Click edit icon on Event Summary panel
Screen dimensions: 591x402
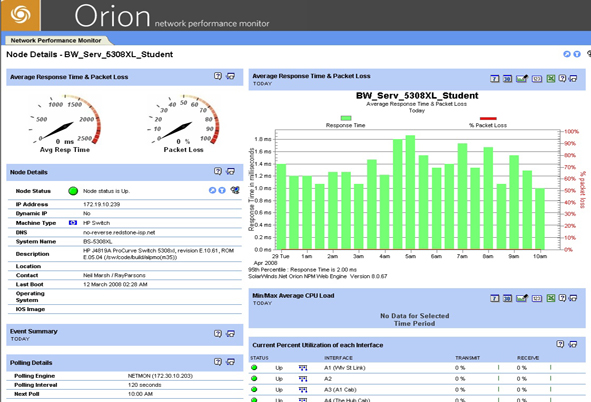231,334
